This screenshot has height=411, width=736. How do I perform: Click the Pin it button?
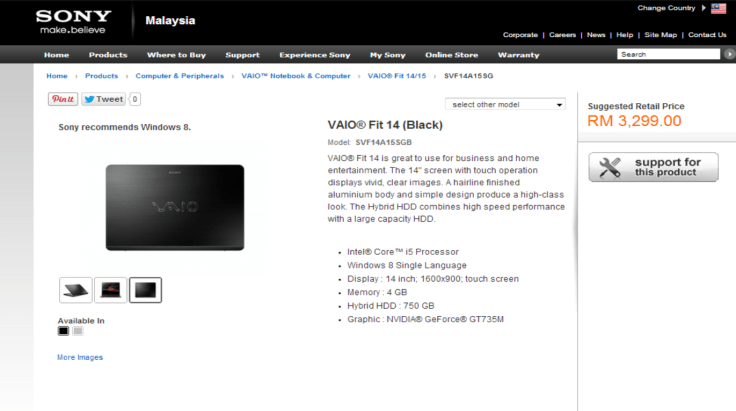(x=63, y=99)
